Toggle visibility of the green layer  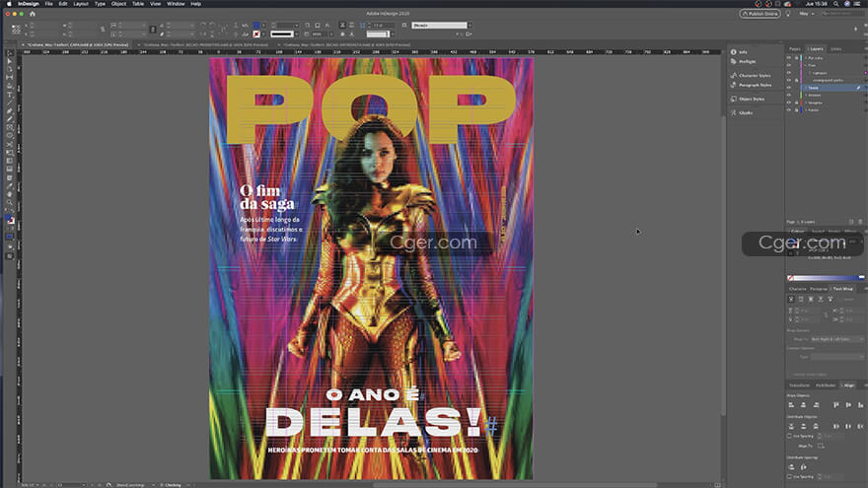789,96
